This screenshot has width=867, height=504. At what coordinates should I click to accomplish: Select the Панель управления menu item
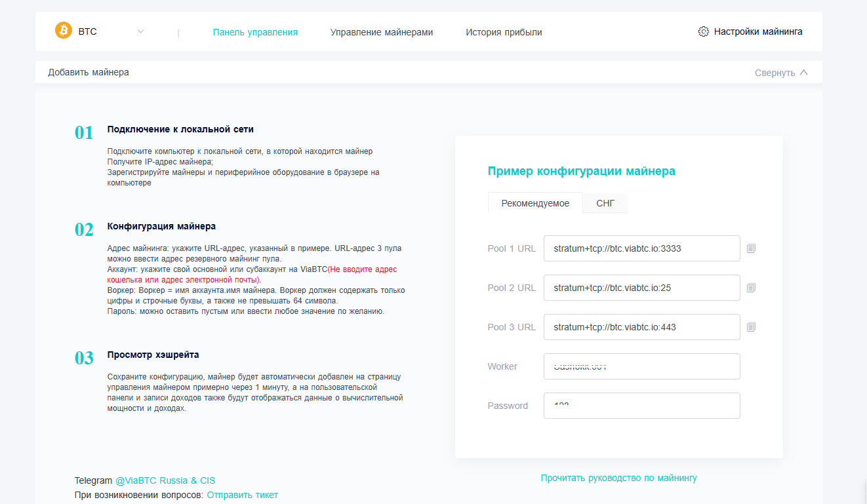click(255, 31)
